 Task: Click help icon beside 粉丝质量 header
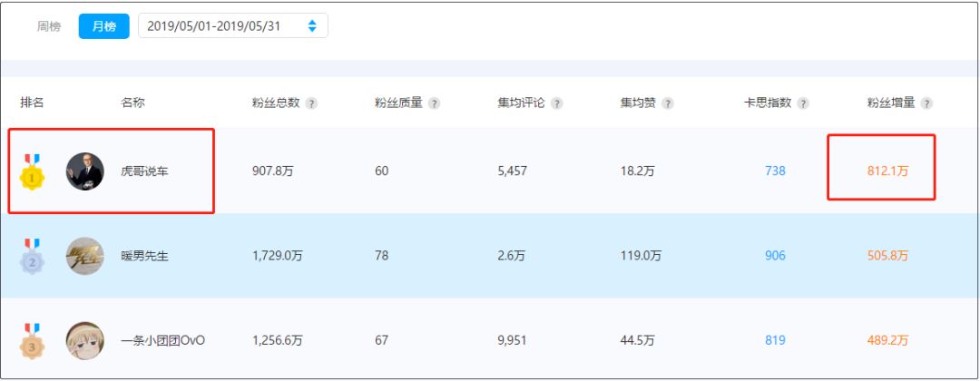coord(434,103)
